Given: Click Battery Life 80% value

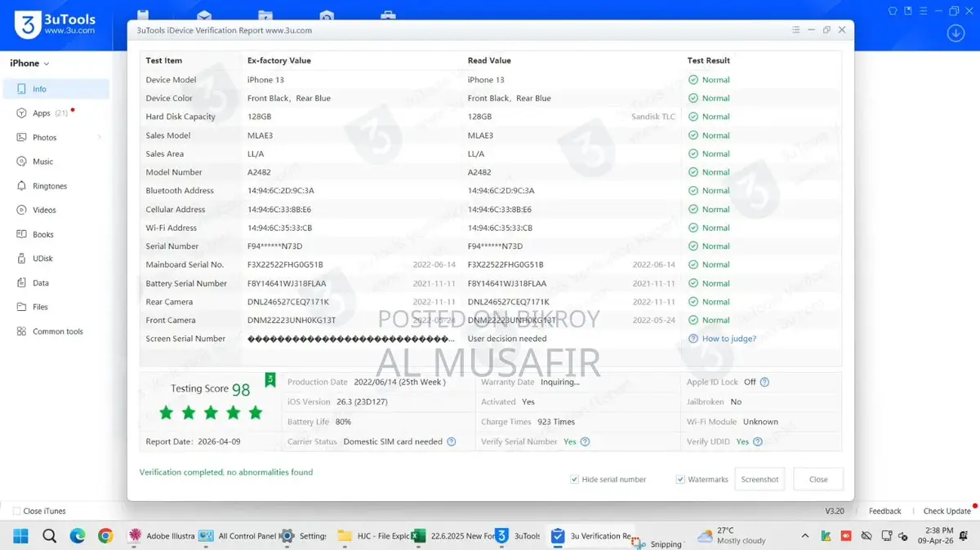Looking at the screenshot, I should tap(343, 422).
